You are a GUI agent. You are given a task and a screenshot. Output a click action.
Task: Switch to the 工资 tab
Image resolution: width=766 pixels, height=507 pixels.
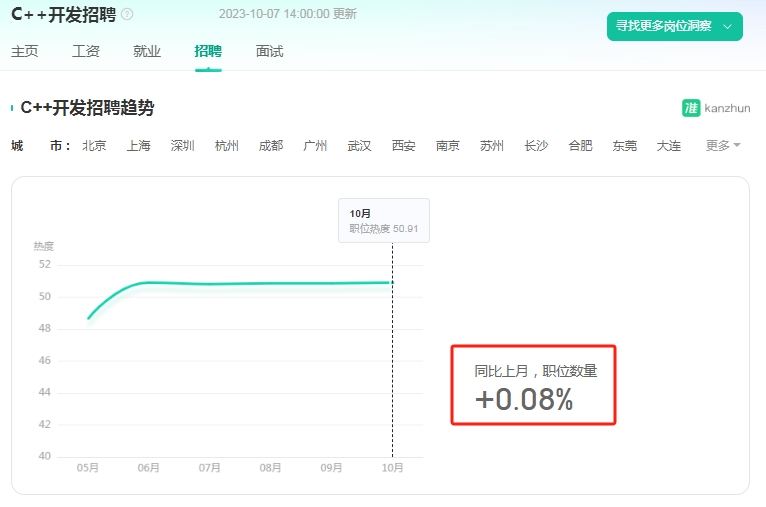[86, 51]
